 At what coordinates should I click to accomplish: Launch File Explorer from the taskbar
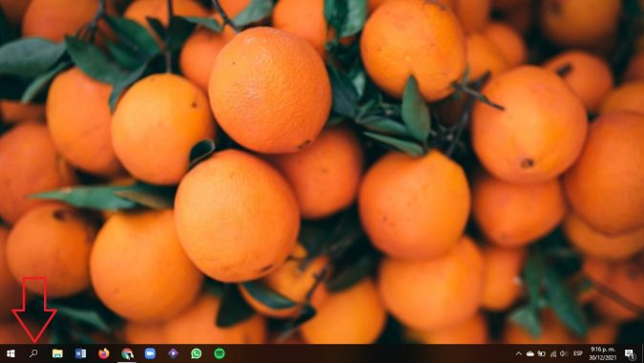[x=57, y=353]
